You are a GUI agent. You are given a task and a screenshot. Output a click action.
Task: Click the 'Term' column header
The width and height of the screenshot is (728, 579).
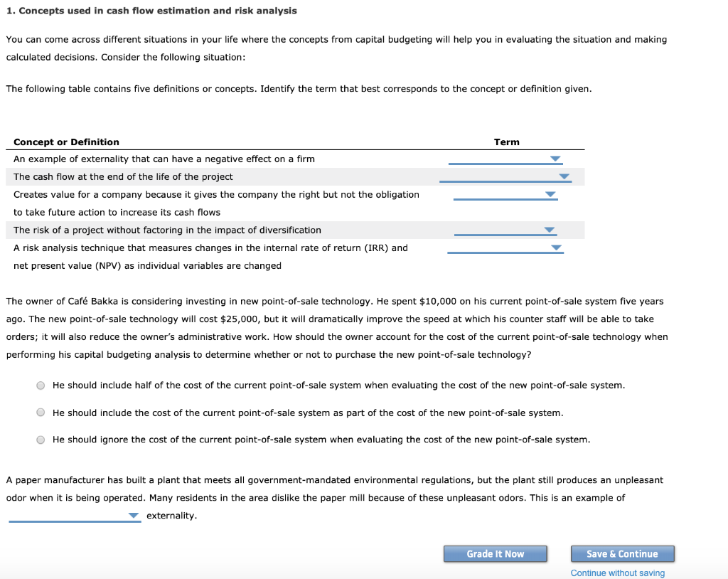pos(506,142)
